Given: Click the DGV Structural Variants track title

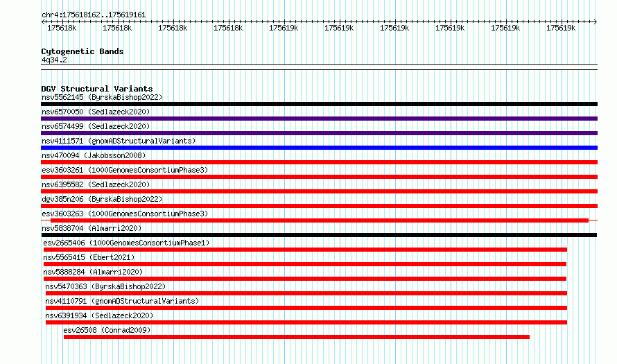Looking at the screenshot, I should pyautogui.click(x=97, y=89).
